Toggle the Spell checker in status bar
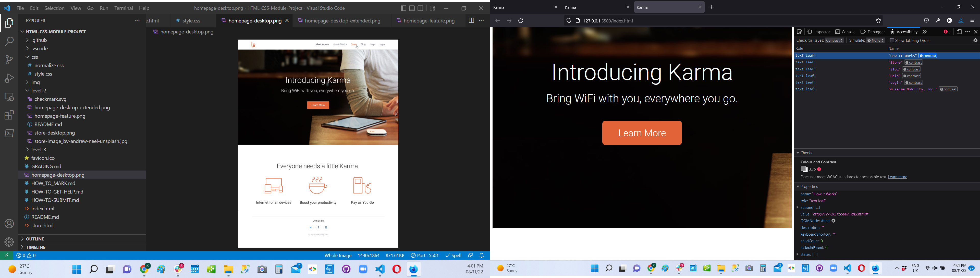This screenshot has width=980, height=278. (453, 256)
